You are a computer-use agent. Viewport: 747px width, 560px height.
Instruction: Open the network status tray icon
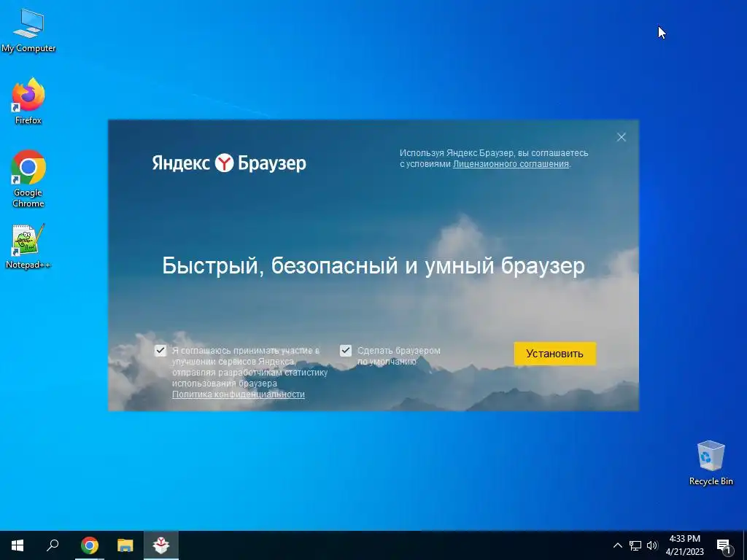(635, 545)
